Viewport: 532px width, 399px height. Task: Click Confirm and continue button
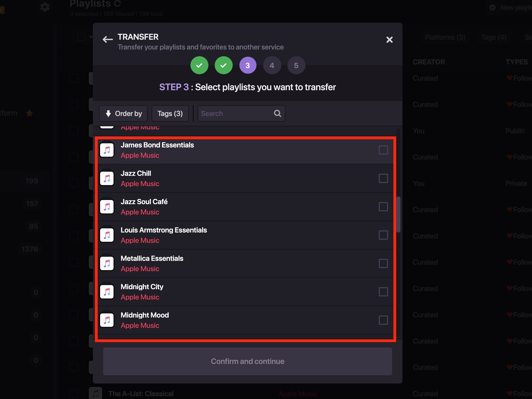tap(247, 361)
